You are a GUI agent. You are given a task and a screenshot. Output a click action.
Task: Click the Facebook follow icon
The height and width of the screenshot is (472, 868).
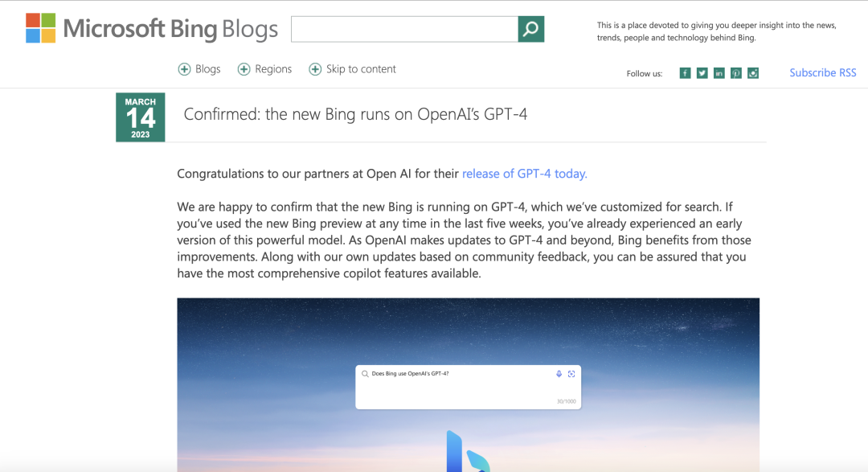685,73
